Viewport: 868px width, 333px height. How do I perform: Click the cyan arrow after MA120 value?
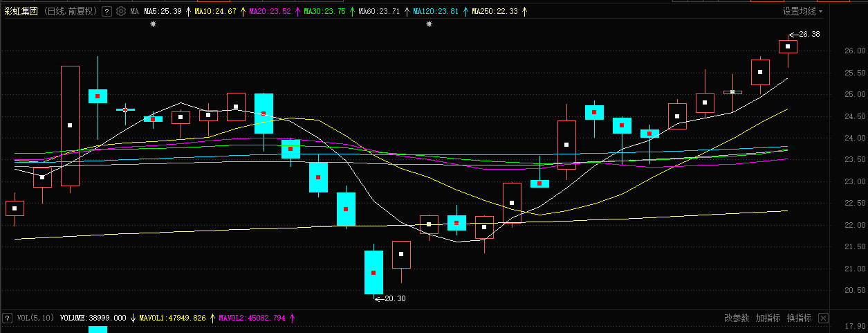click(x=465, y=12)
